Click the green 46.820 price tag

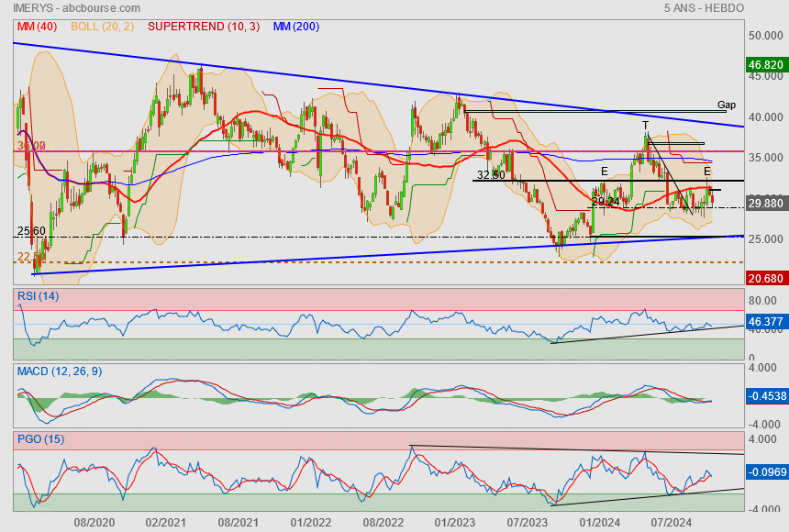point(765,65)
